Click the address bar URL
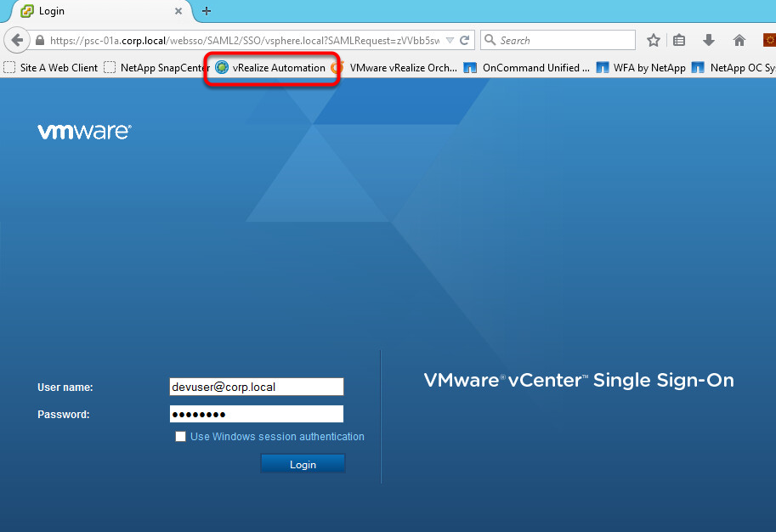This screenshot has height=532, width=776. pyautogui.click(x=245, y=41)
